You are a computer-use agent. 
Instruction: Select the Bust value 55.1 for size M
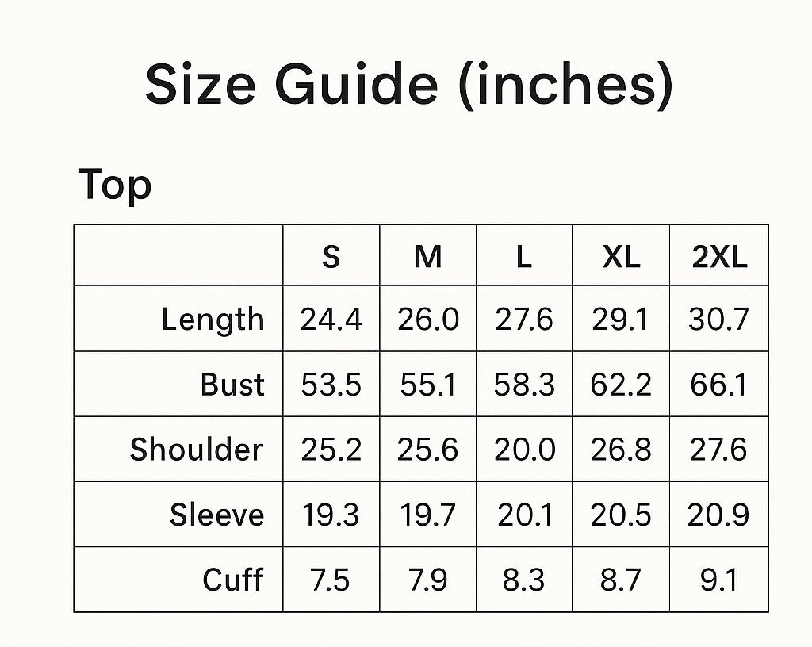428,385
